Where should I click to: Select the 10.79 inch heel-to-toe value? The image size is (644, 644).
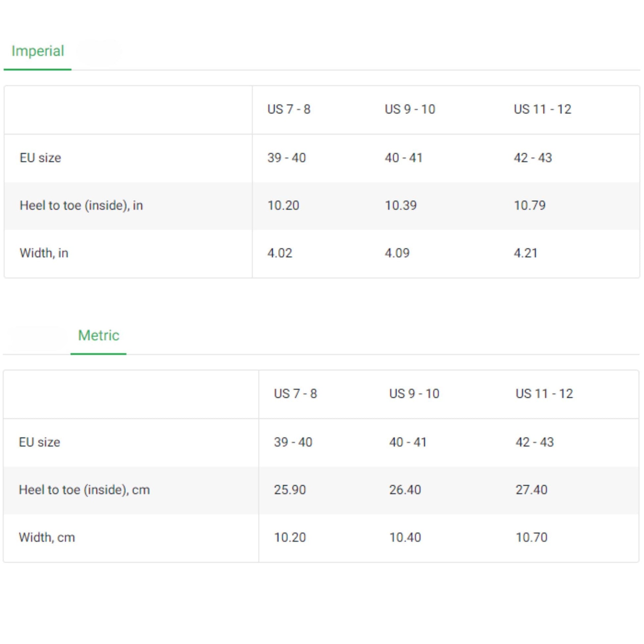pos(530,206)
